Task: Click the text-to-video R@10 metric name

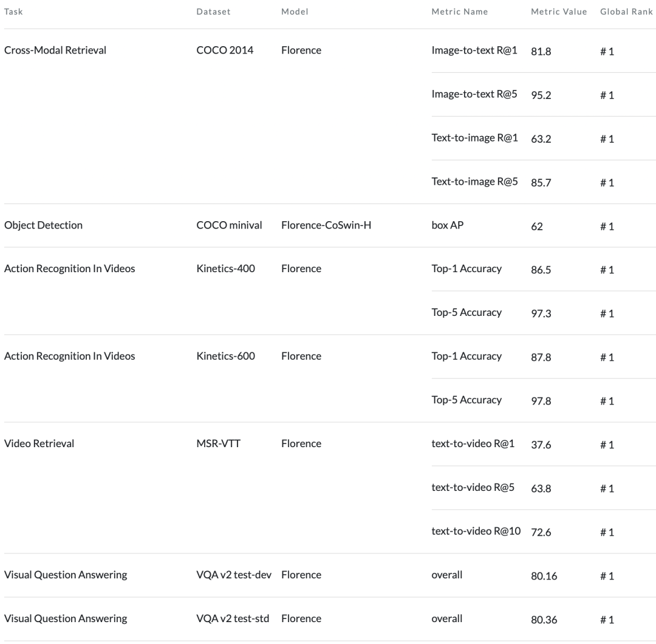Action: pyautogui.click(x=476, y=532)
